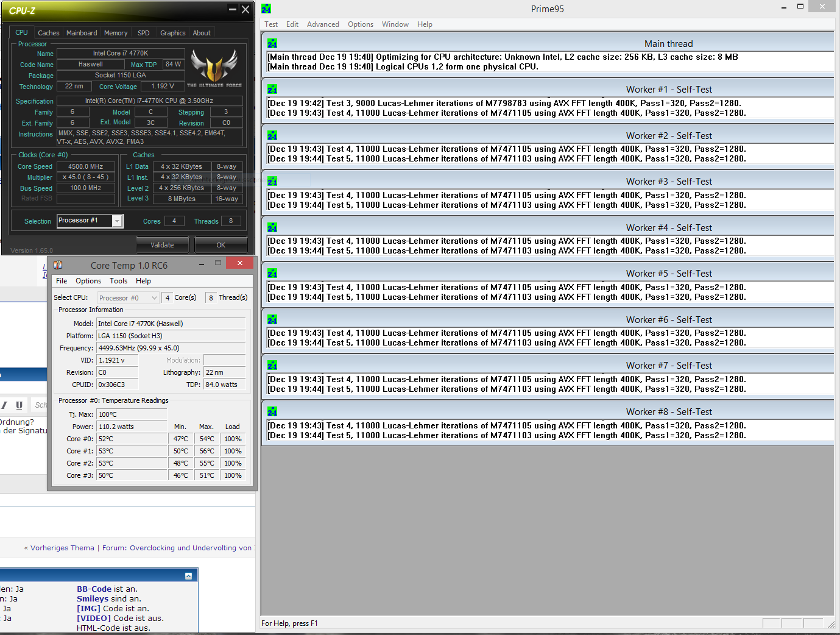Click Worker #6 window icon
Screen dimensions: 840x635
(x=272, y=319)
